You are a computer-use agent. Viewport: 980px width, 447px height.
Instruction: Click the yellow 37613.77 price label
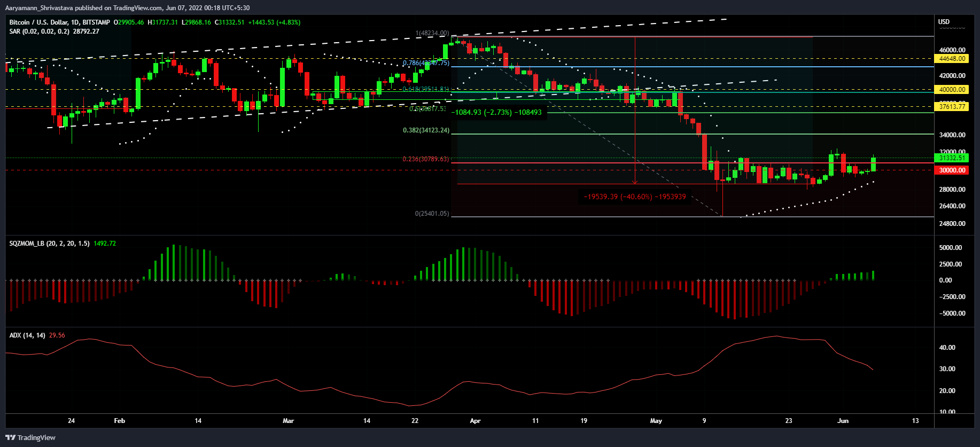[952, 107]
